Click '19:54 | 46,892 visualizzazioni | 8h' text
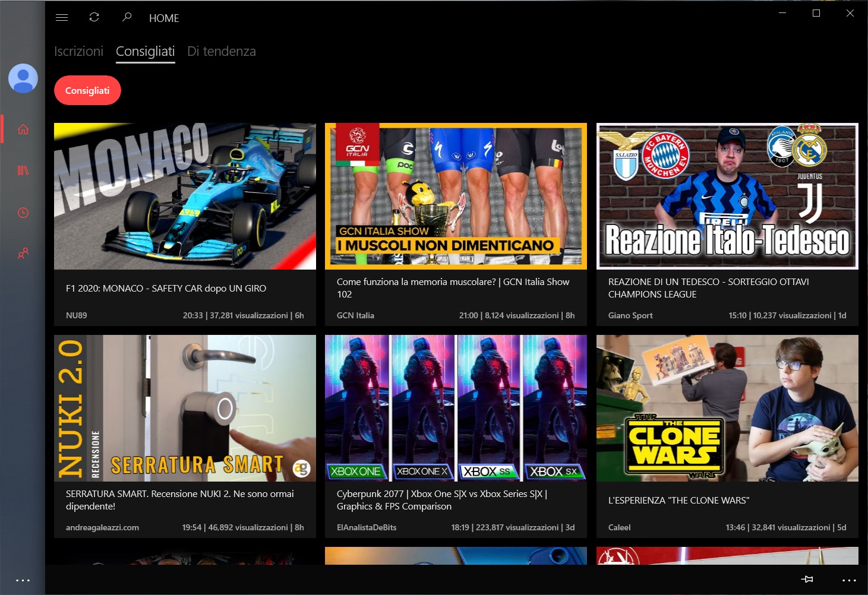 (243, 528)
